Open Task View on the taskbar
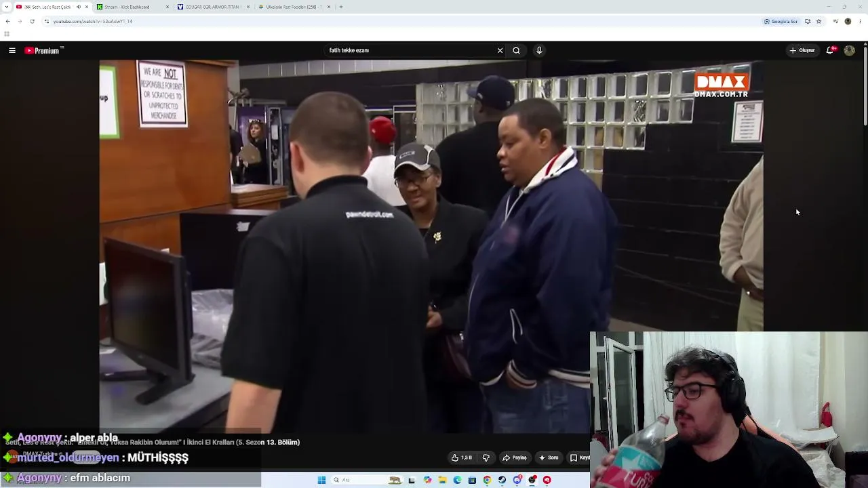 [412, 480]
